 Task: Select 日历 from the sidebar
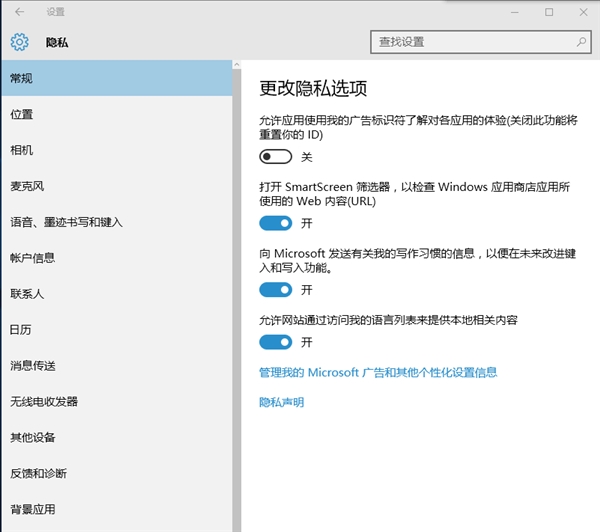[22, 329]
